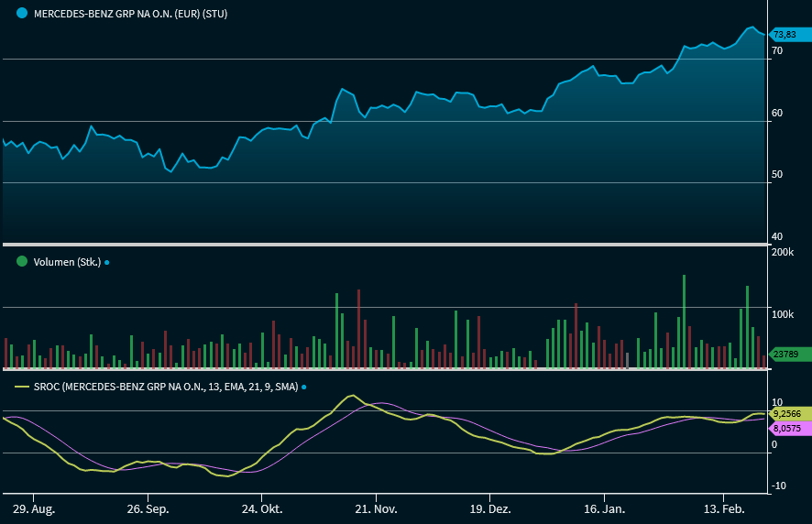Click small blue dot after Volumen (Stk.)
Viewport: 812px width, 524px height.
(x=106, y=262)
